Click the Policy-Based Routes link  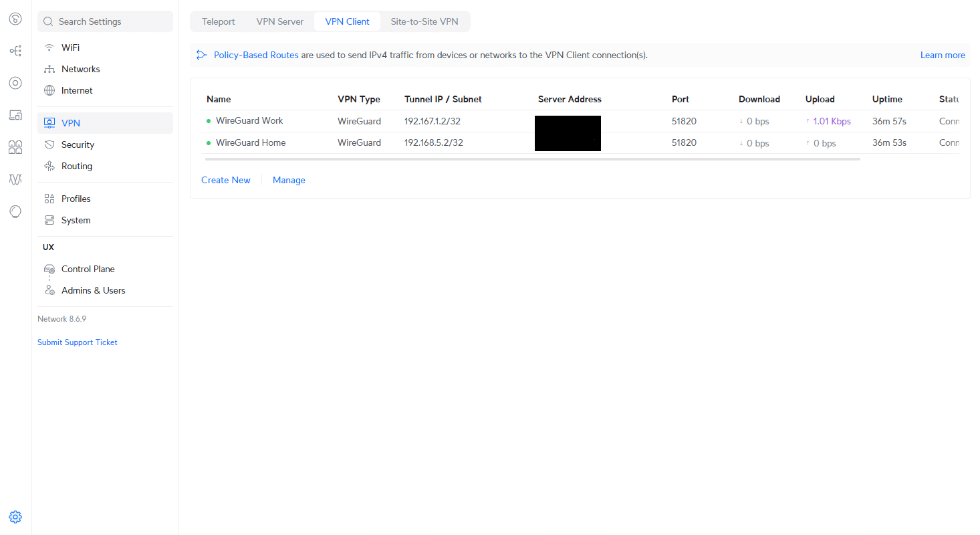point(256,55)
